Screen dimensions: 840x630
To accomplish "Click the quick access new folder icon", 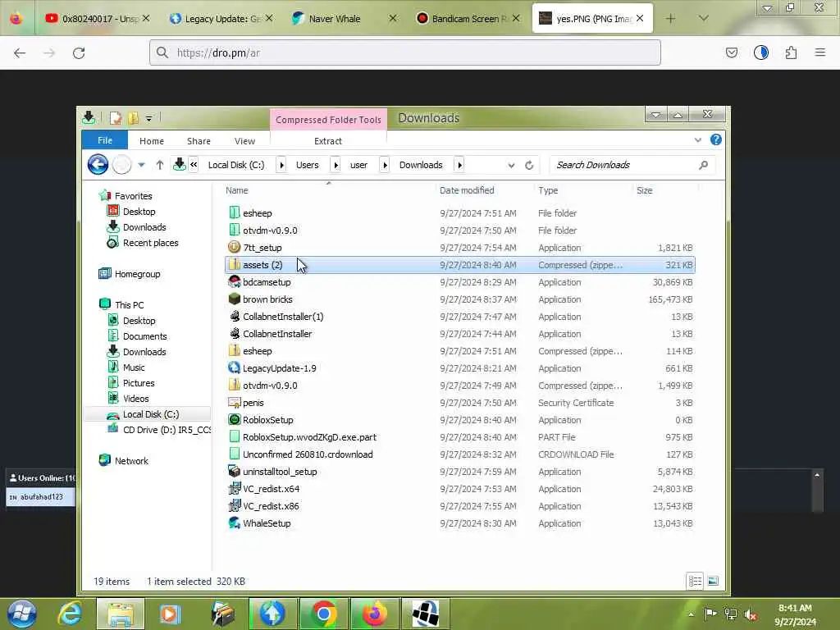I will [x=133, y=118].
